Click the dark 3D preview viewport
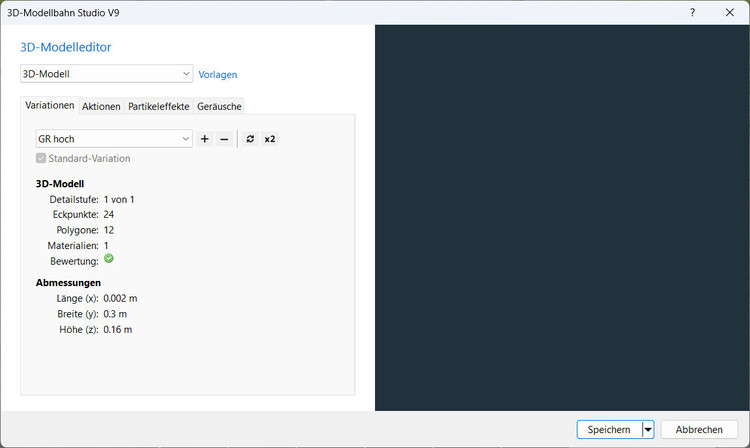This screenshot has height=448, width=750. coord(562,218)
